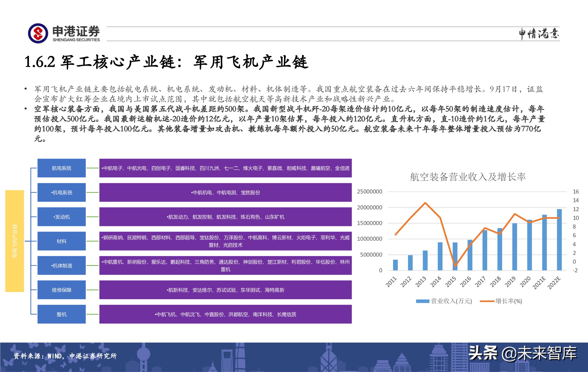This screenshot has width=588, height=372.
Task: Select the 材料 category box
Action: pos(61,241)
